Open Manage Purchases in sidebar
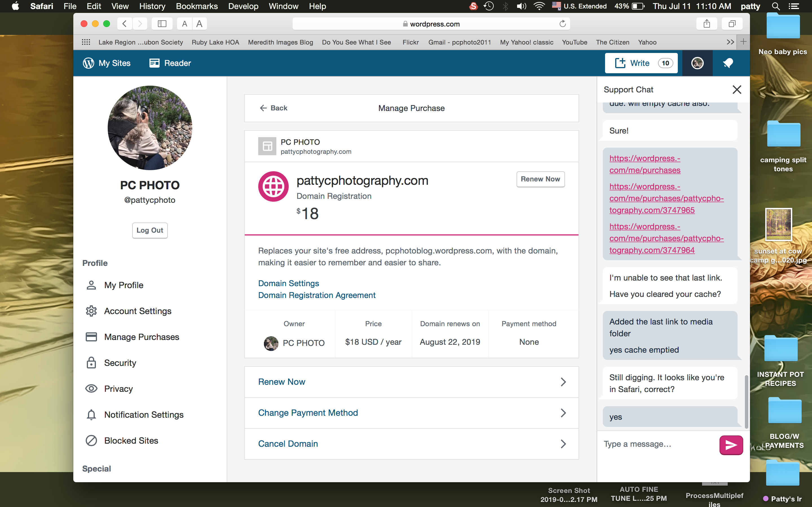Image resolution: width=812 pixels, height=507 pixels. click(x=141, y=337)
